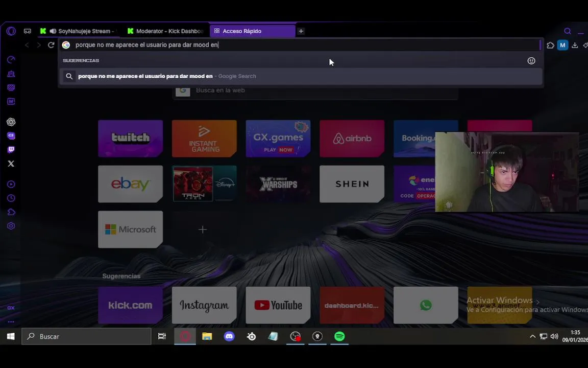This screenshot has width=588, height=368.
Task: Expand hidden system tray icons chevron
Action: click(532, 336)
